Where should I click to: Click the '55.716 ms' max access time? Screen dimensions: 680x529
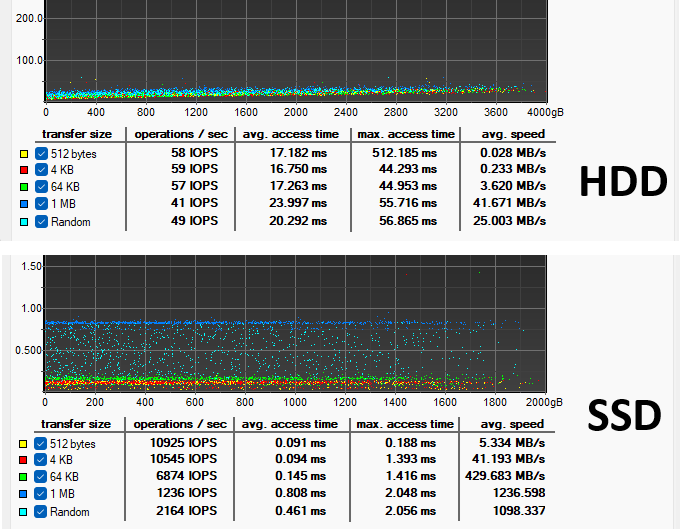pyautogui.click(x=408, y=202)
